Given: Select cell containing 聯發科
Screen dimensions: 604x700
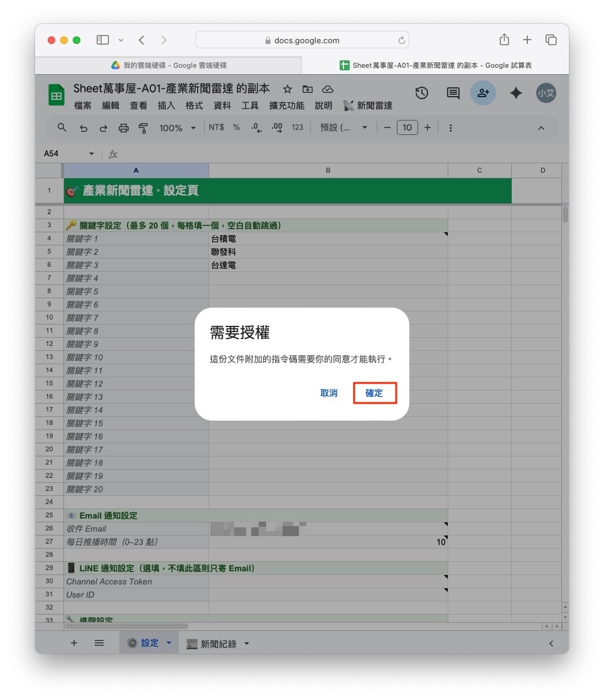Looking at the screenshot, I should tap(328, 252).
